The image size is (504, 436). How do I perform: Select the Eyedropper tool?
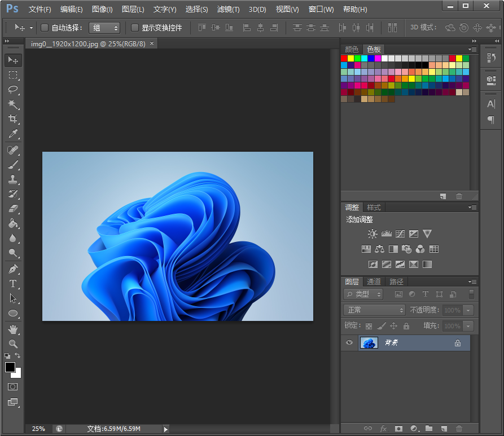[x=13, y=134]
